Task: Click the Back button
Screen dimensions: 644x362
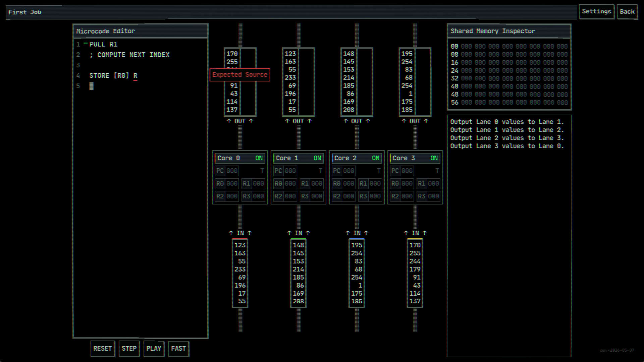Action: (x=627, y=12)
